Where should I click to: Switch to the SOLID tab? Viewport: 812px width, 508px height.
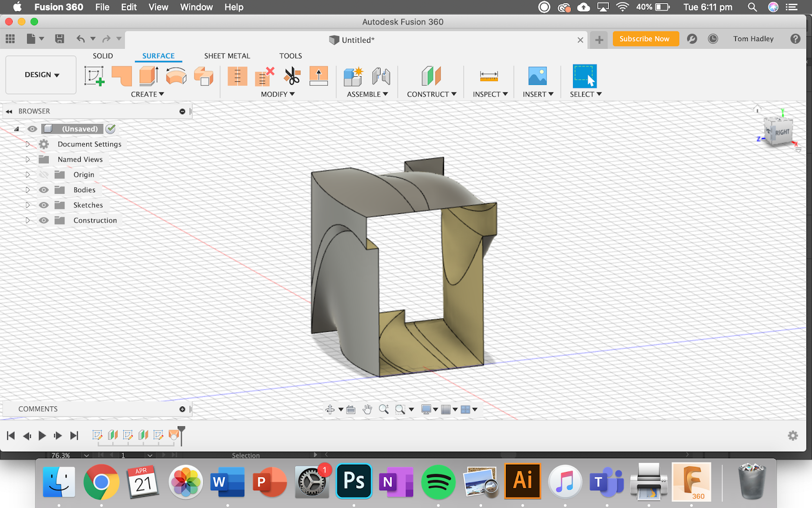point(103,56)
